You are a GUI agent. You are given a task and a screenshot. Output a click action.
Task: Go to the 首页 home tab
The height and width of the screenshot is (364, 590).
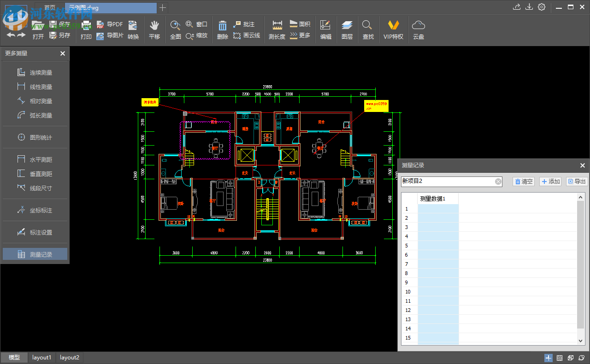tap(50, 7)
